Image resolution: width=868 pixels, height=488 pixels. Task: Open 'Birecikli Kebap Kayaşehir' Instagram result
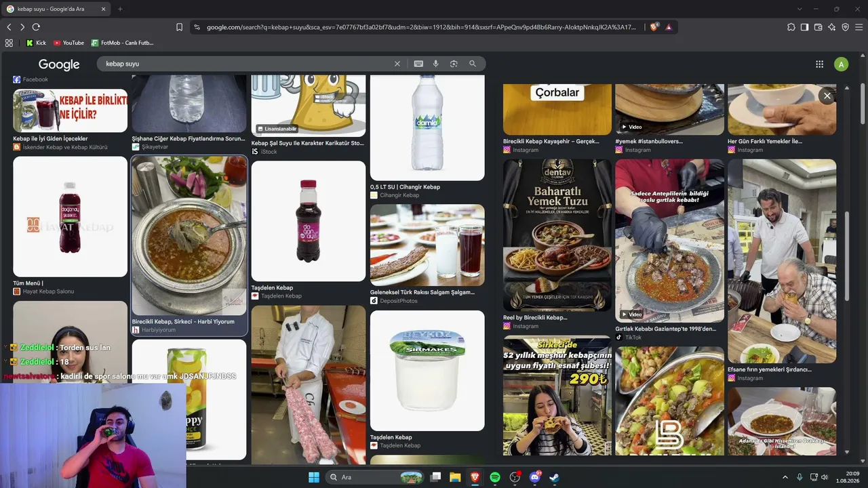557,119
